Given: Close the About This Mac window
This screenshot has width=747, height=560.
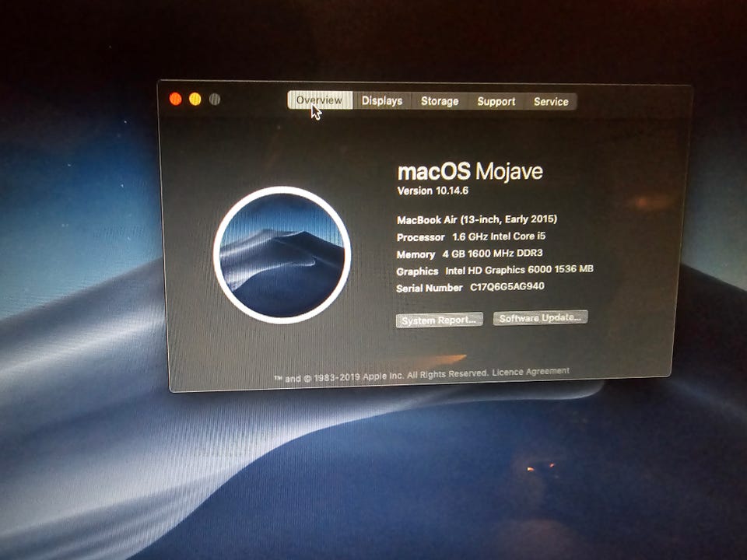Looking at the screenshot, I should pyautogui.click(x=175, y=99).
